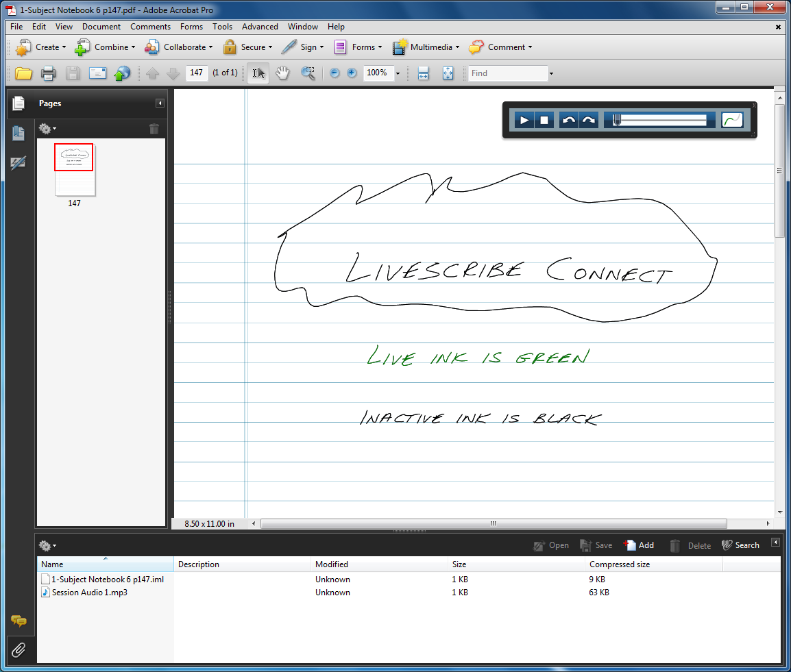Open the Advanced menu
This screenshot has height=672, width=791.
point(260,27)
